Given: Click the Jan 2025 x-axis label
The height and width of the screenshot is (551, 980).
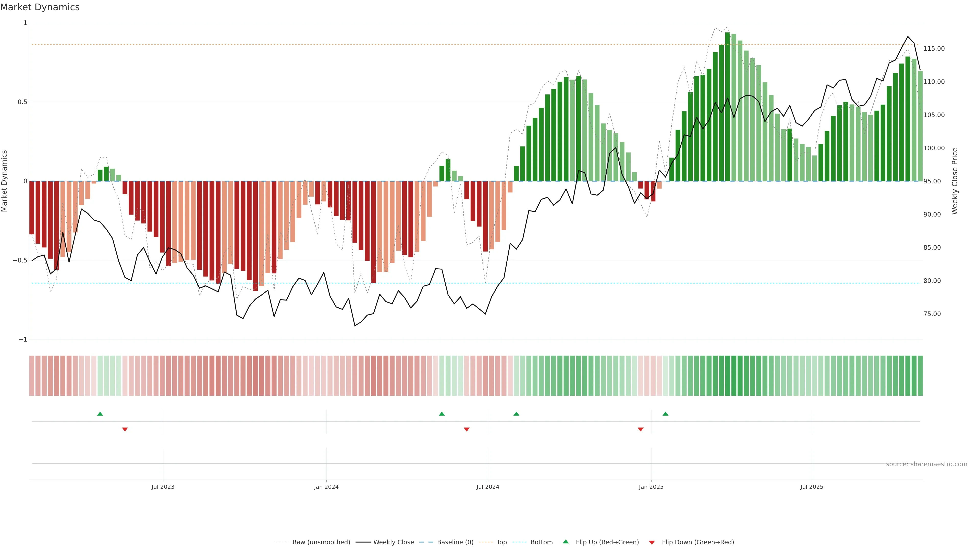Looking at the screenshot, I should pos(651,487).
